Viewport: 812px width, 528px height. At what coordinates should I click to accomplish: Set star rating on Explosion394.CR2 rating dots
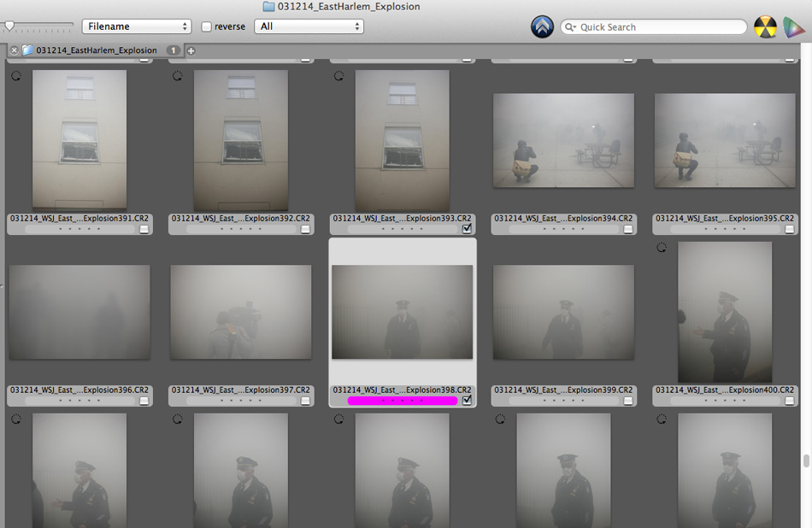pyautogui.click(x=563, y=229)
